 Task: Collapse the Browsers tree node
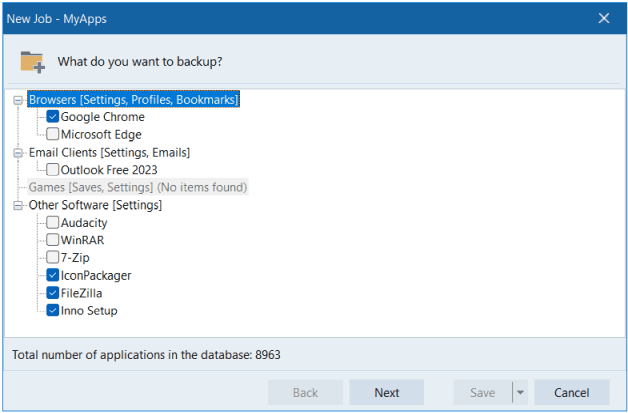coord(18,100)
